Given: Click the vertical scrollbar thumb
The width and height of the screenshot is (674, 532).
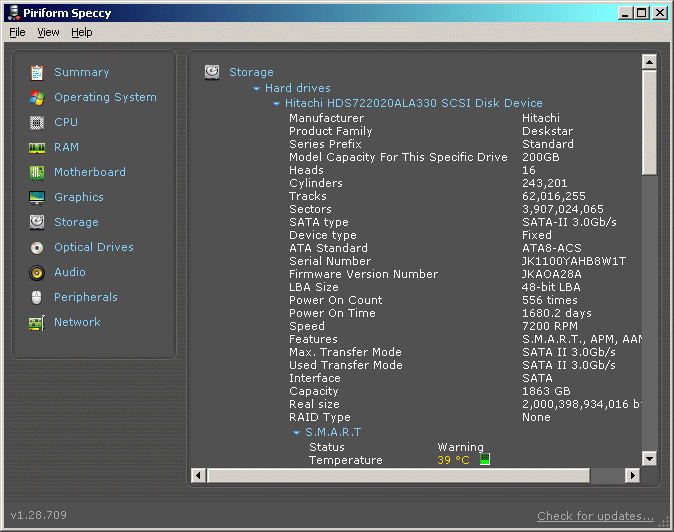Looking at the screenshot, I should tap(649, 122).
